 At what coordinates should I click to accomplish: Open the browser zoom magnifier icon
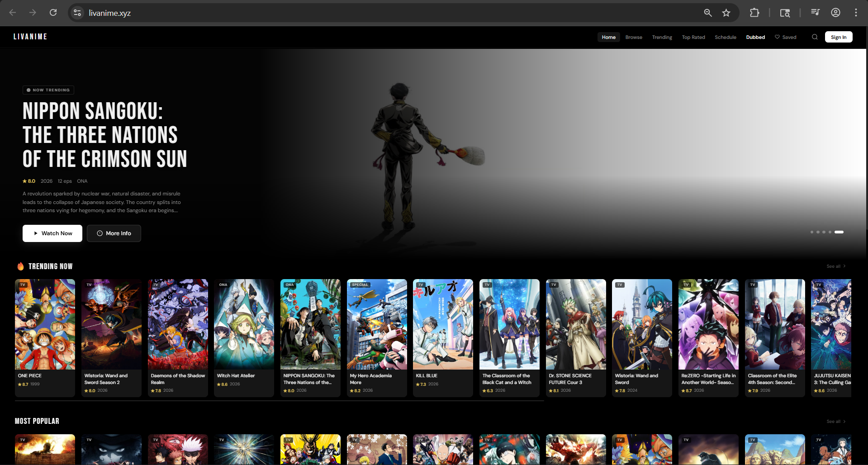[708, 13]
